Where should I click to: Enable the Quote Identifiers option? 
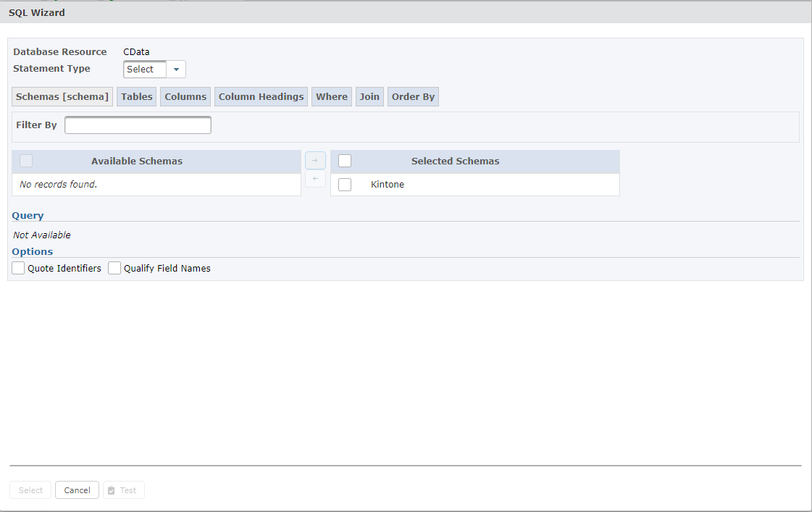(18, 268)
